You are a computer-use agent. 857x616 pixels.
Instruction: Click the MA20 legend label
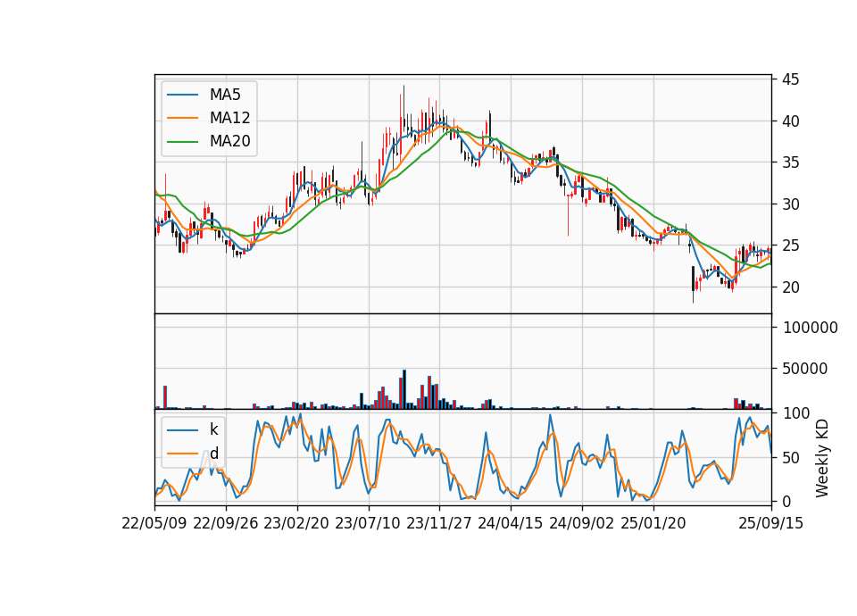[229, 141]
